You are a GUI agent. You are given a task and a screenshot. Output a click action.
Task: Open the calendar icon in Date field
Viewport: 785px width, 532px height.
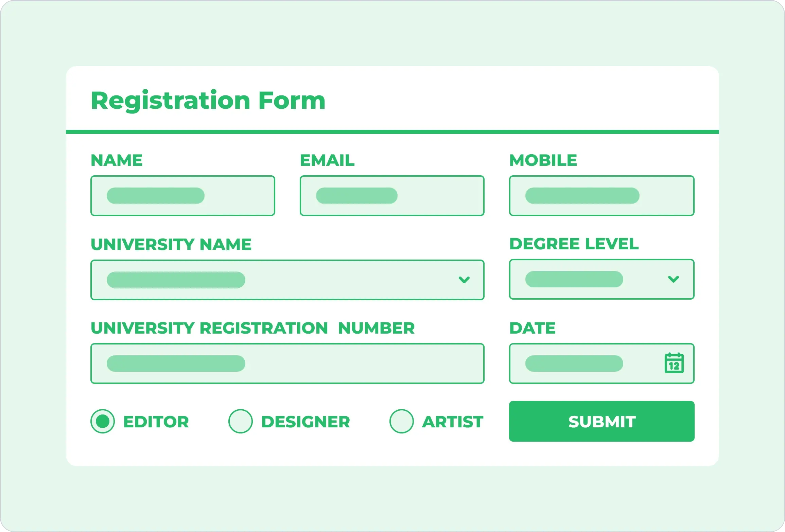[674, 363]
